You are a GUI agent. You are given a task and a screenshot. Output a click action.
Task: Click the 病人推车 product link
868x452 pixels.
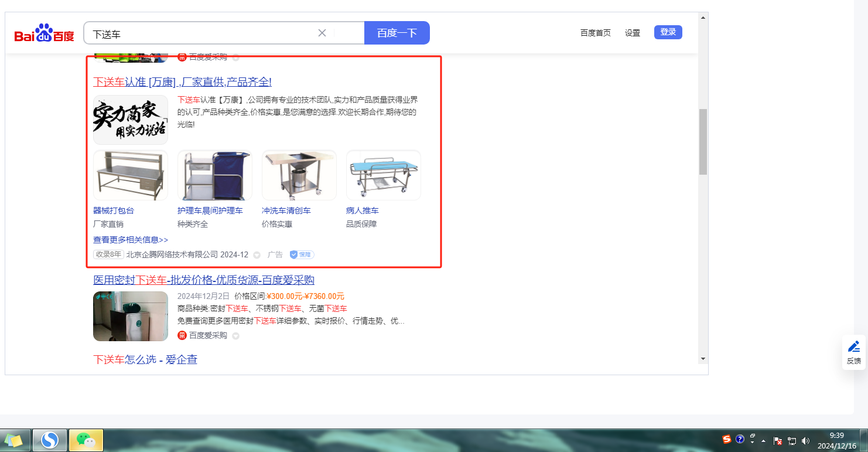(363, 210)
